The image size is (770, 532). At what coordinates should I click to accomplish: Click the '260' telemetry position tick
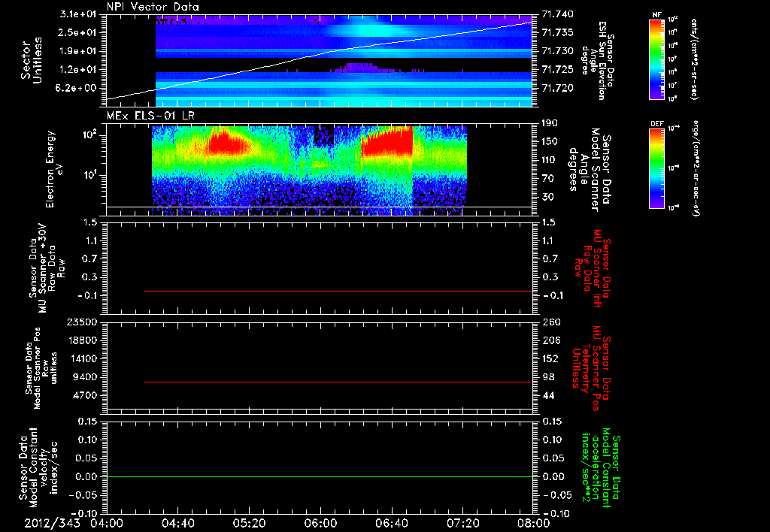coord(550,322)
